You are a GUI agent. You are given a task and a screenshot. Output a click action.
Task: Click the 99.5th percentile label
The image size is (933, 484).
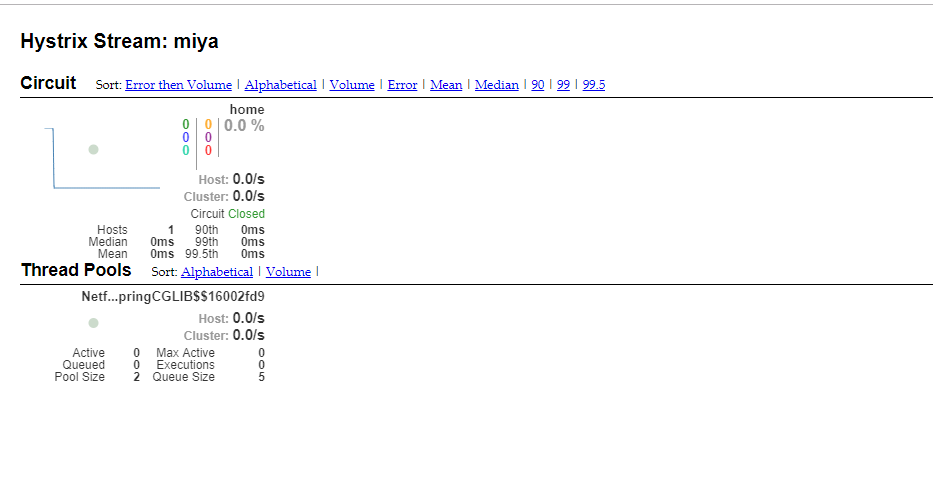pyautogui.click(x=202, y=254)
